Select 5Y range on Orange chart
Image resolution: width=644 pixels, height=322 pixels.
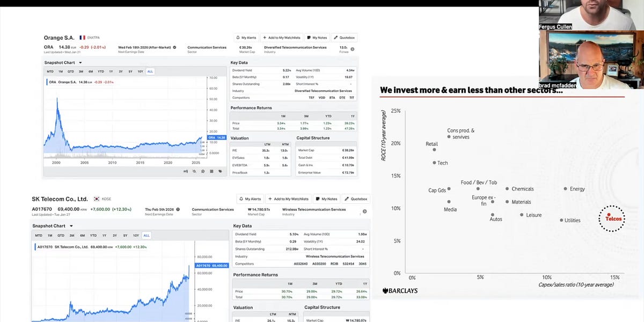pos(130,71)
